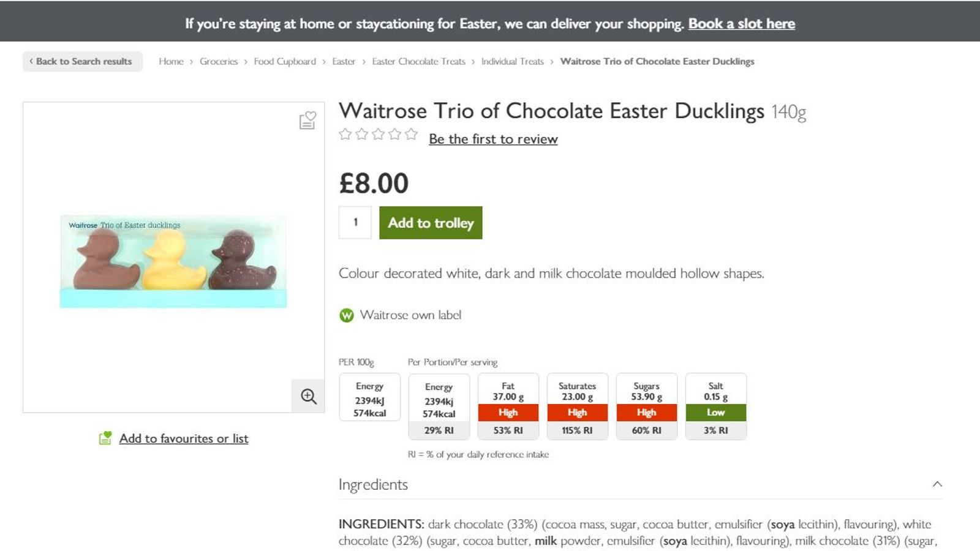Click the green basket icon beside Add to favourites
Screen dimensions: 980x551
click(x=105, y=438)
